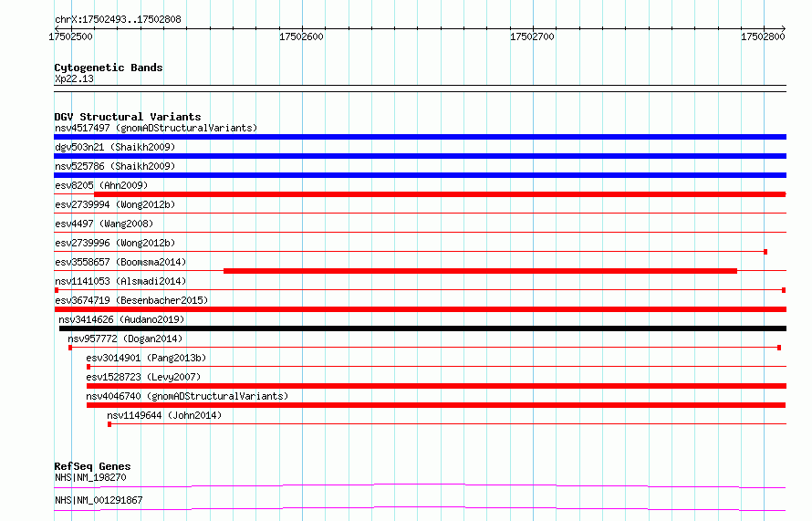Click the red start marker of esv3014901
This screenshot has height=521, width=812.
point(88,367)
